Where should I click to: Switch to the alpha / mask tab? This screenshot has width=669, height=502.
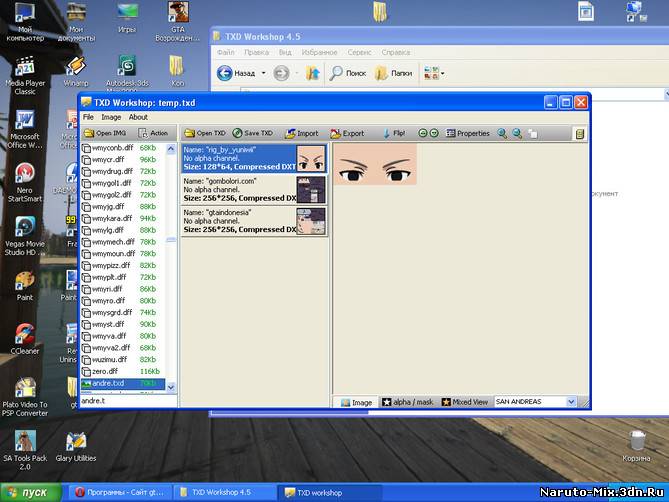[407, 402]
